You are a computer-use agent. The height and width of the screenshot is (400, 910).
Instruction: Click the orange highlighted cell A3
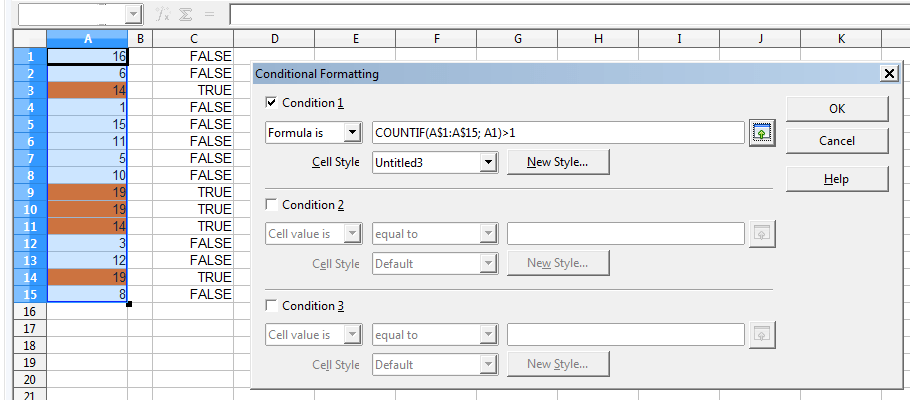tap(86, 90)
